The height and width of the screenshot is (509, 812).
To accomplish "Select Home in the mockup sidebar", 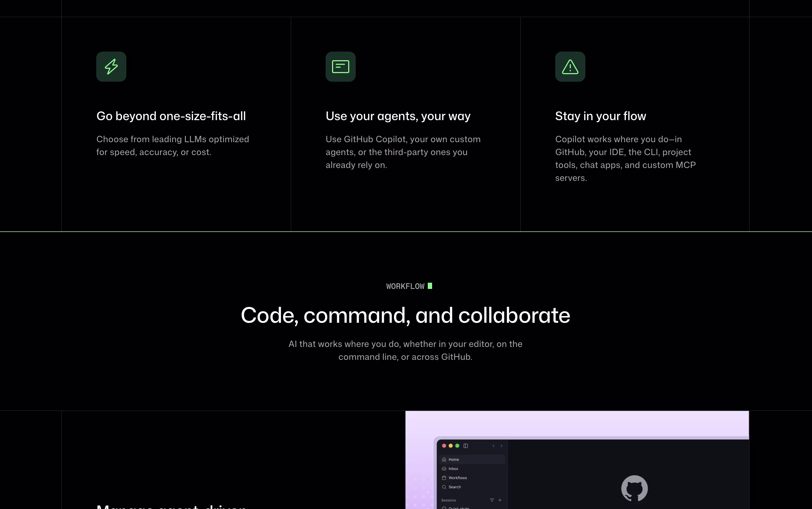I will point(472,460).
